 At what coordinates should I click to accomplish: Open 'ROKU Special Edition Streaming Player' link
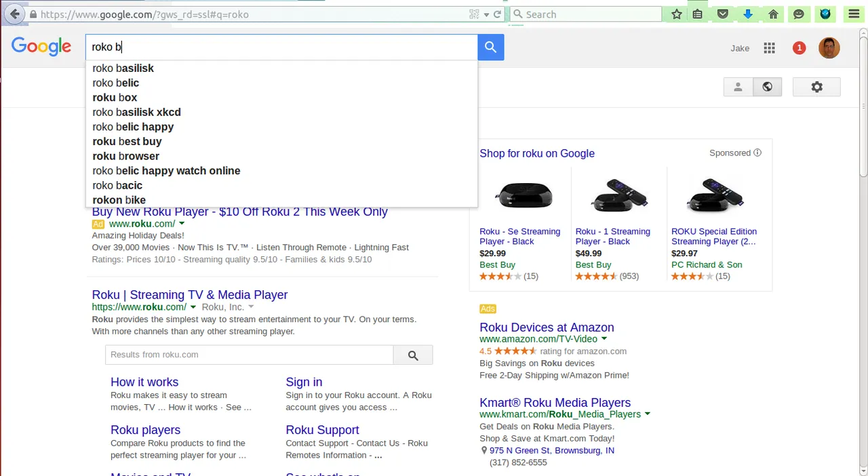click(x=714, y=237)
